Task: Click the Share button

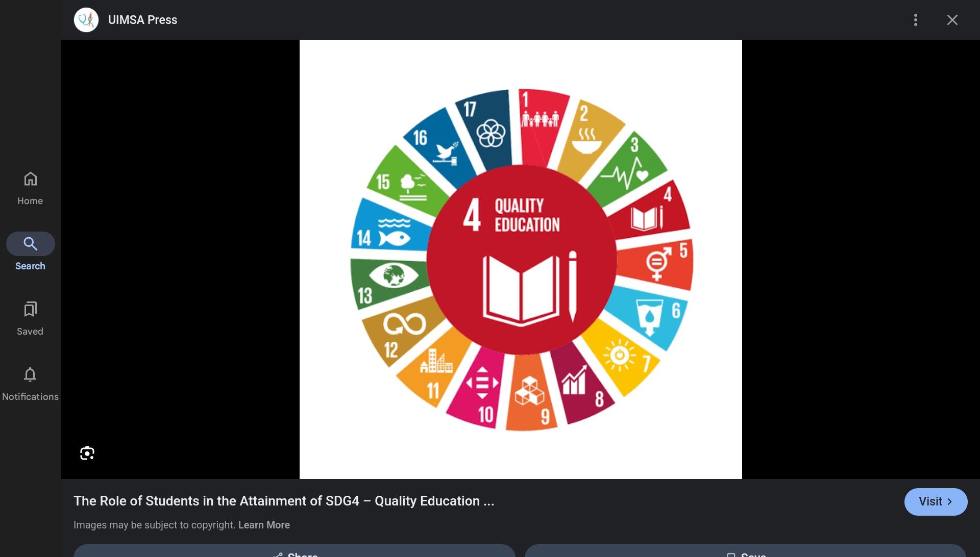Action: (x=295, y=551)
